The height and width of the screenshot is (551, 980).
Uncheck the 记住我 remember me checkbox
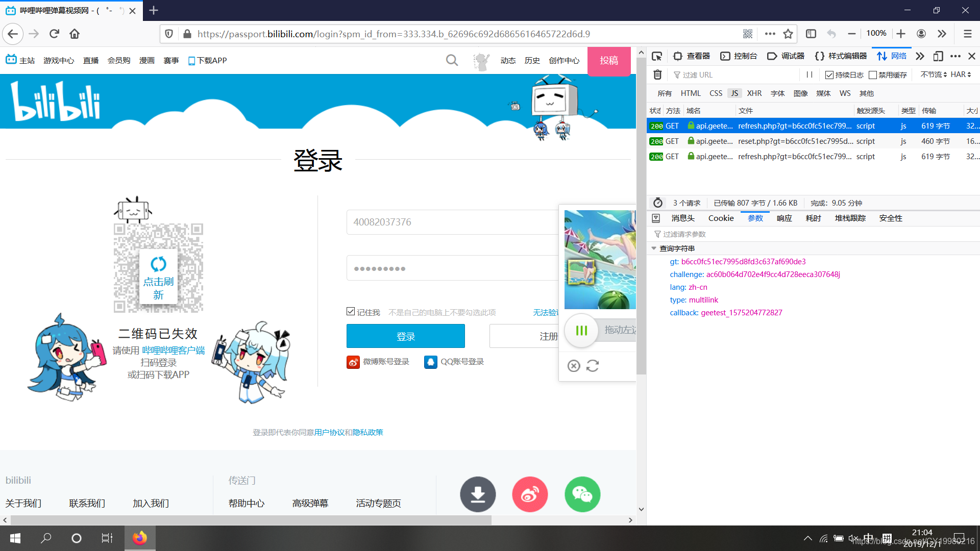351,312
